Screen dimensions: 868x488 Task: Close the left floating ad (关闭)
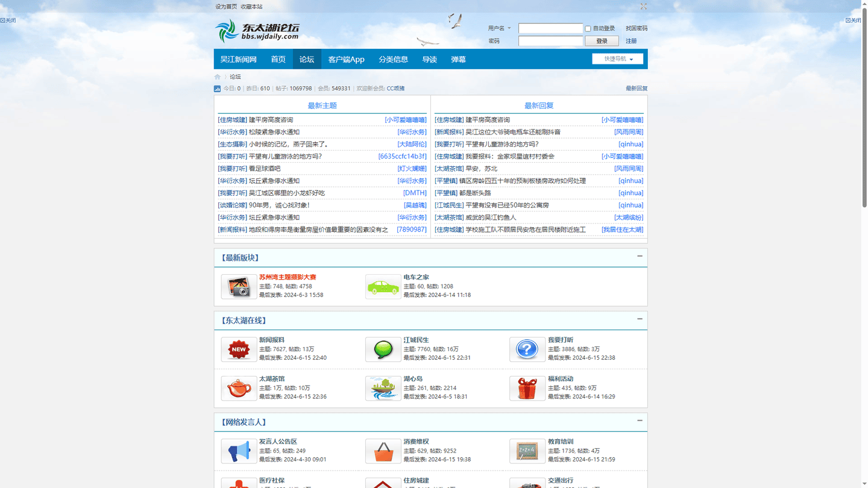coord(8,20)
